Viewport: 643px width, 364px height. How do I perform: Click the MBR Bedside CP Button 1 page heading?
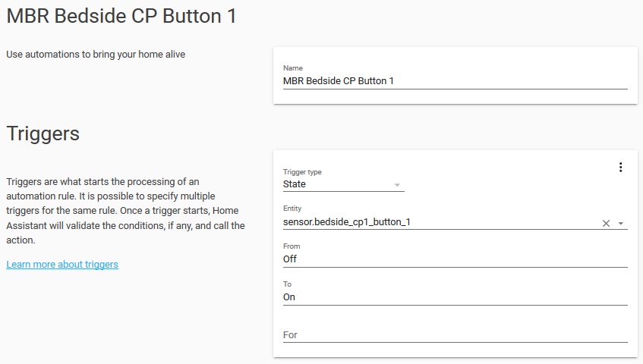pos(121,17)
